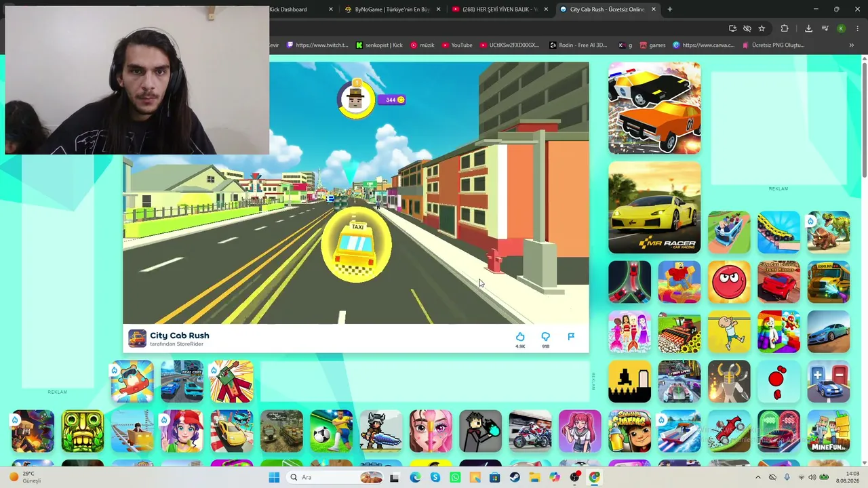The height and width of the screenshot is (488, 868).
Task: Open the Ücretsiz PNG Oluştu bookmark
Action: coord(773,45)
